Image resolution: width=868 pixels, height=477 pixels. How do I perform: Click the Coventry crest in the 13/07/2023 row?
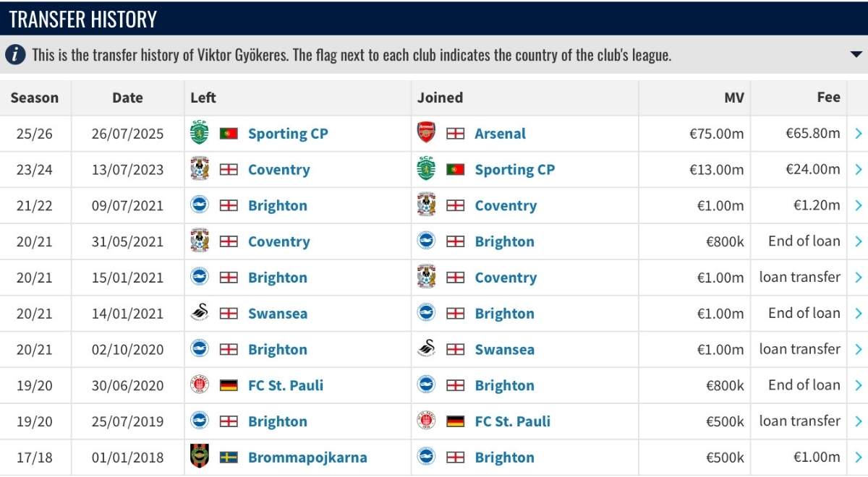[x=199, y=169]
